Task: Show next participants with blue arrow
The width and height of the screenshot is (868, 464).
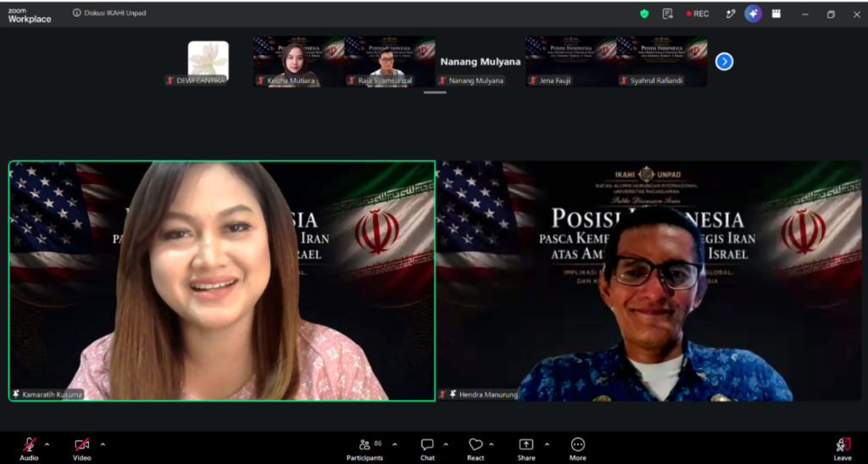Action: pos(724,61)
